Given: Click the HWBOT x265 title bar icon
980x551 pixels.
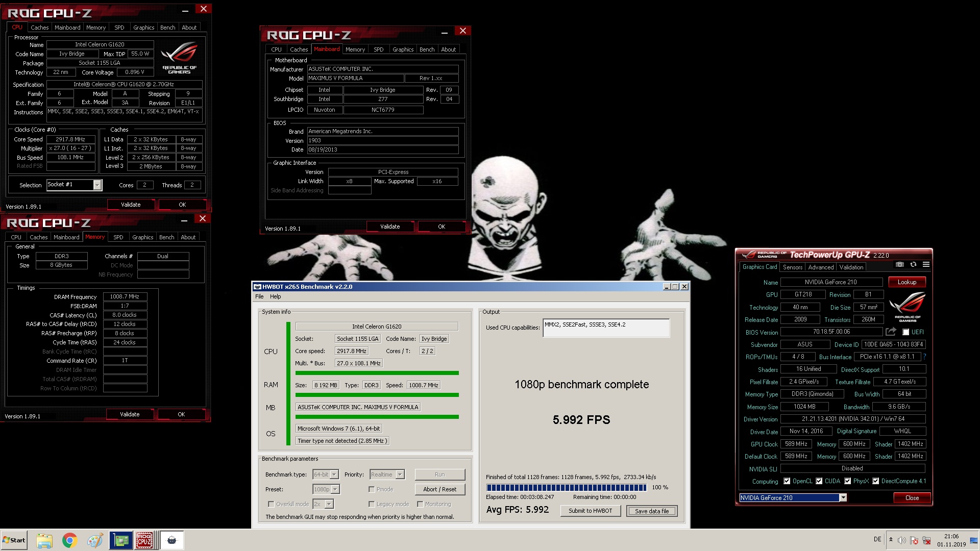Looking at the screenshot, I should tap(258, 287).
